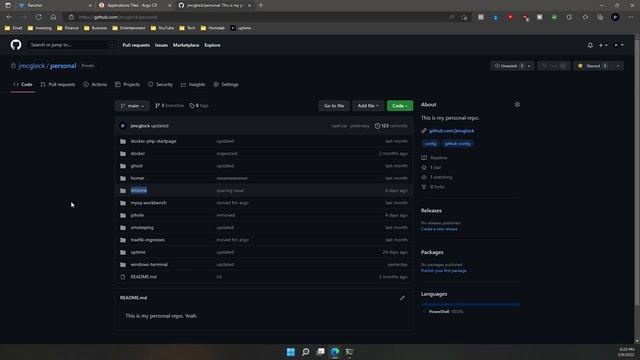Open the Add file dropdown
The height and width of the screenshot is (360, 640).
[368, 106]
